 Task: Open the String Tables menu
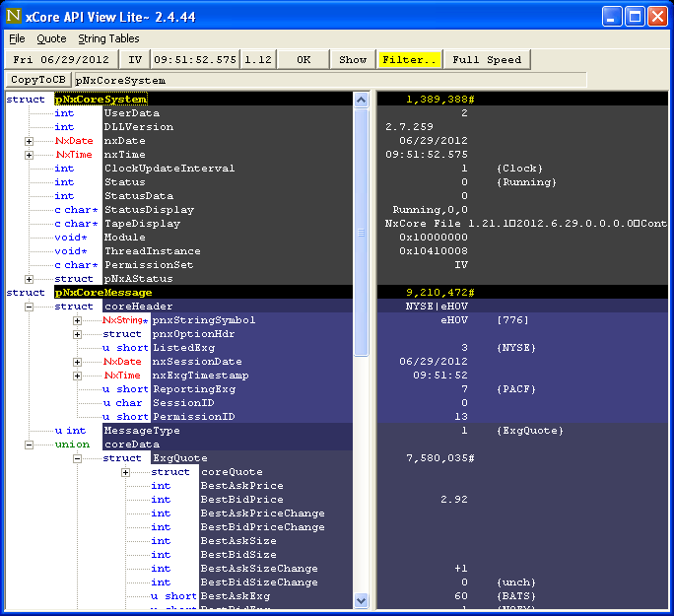point(108,38)
